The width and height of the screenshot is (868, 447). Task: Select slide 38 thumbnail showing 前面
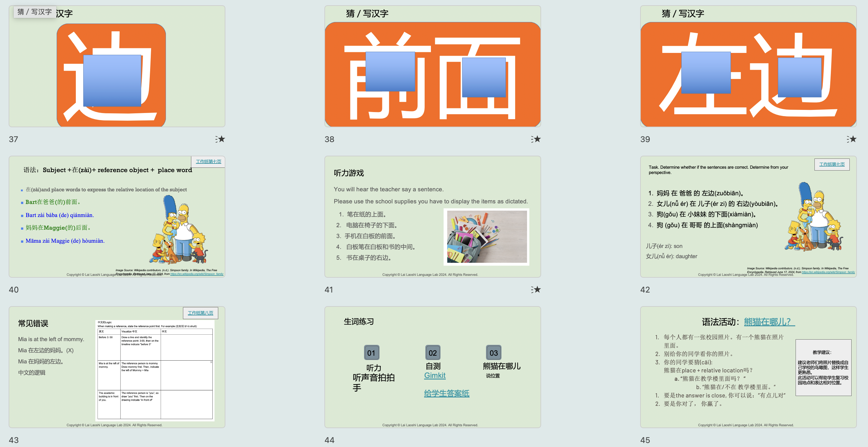432,66
